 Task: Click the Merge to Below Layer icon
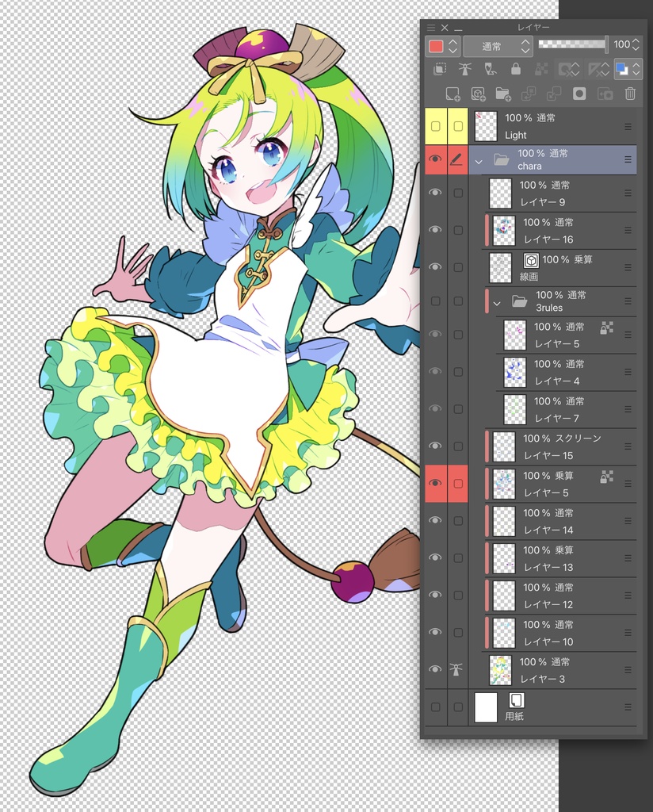pyautogui.click(x=554, y=94)
